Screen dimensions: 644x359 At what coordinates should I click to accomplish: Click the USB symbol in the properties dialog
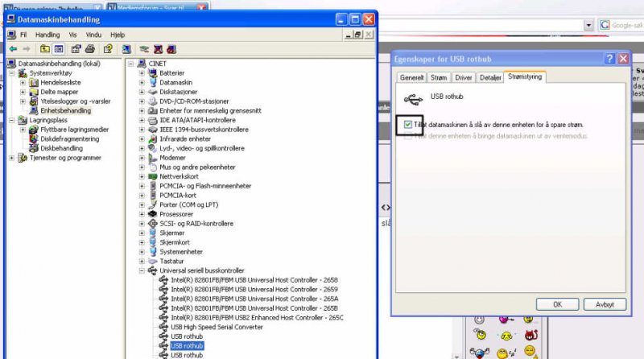413,99
